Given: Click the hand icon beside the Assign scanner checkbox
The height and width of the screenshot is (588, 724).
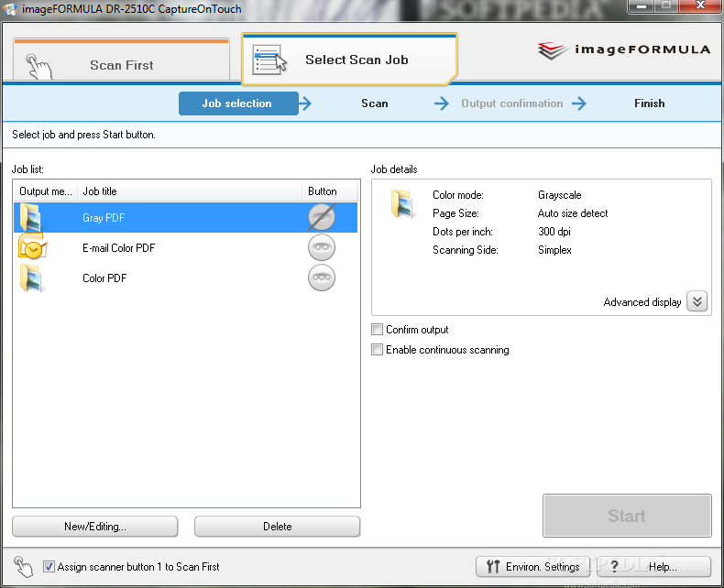Looking at the screenshot, I should coord(23,567).
